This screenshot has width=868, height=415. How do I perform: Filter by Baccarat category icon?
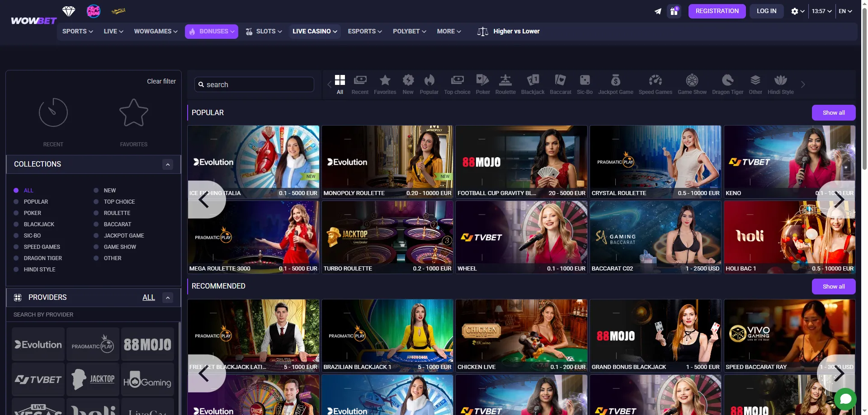click(x=561, y=84)
